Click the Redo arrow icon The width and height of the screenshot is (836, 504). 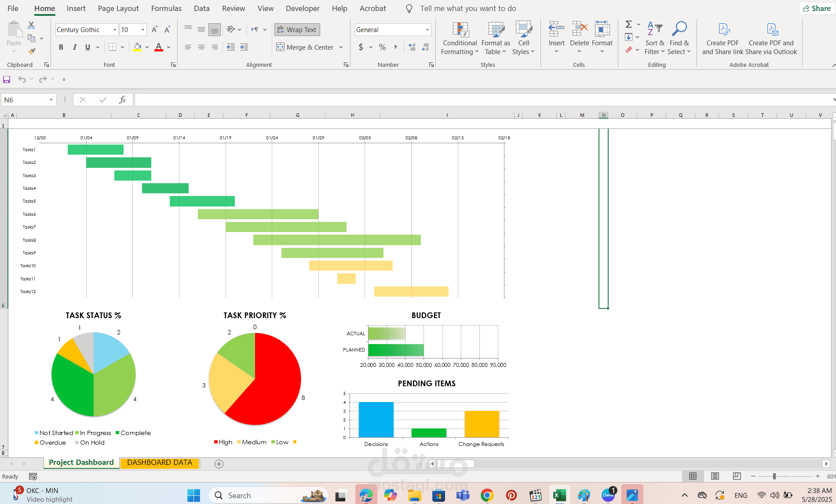(x=43, y=80)
